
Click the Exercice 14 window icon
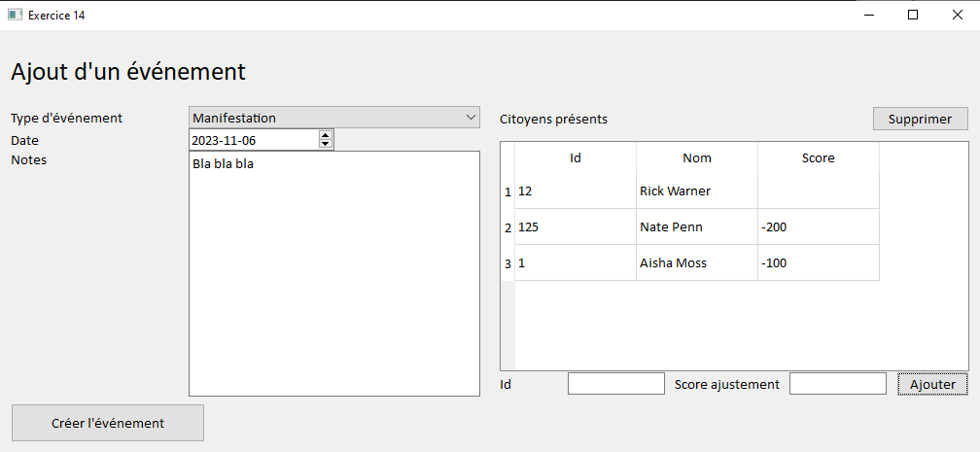tap(15, 15)
